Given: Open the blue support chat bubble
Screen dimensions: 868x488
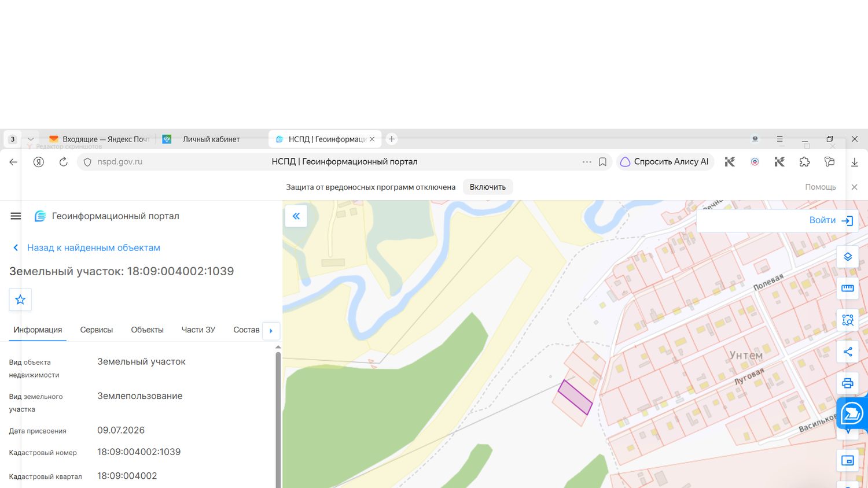Looking at the screenshot, I should (852, 413).
